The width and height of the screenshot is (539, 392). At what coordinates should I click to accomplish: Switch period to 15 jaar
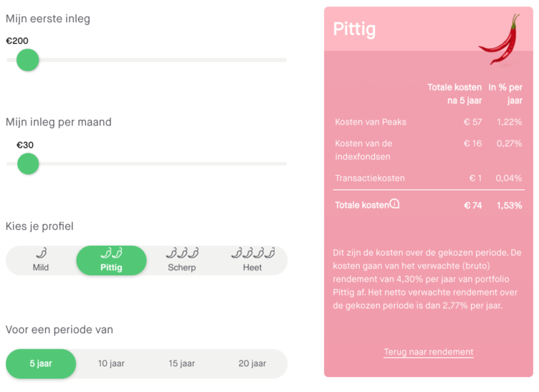pyautogui.click(x=181, y=364)
